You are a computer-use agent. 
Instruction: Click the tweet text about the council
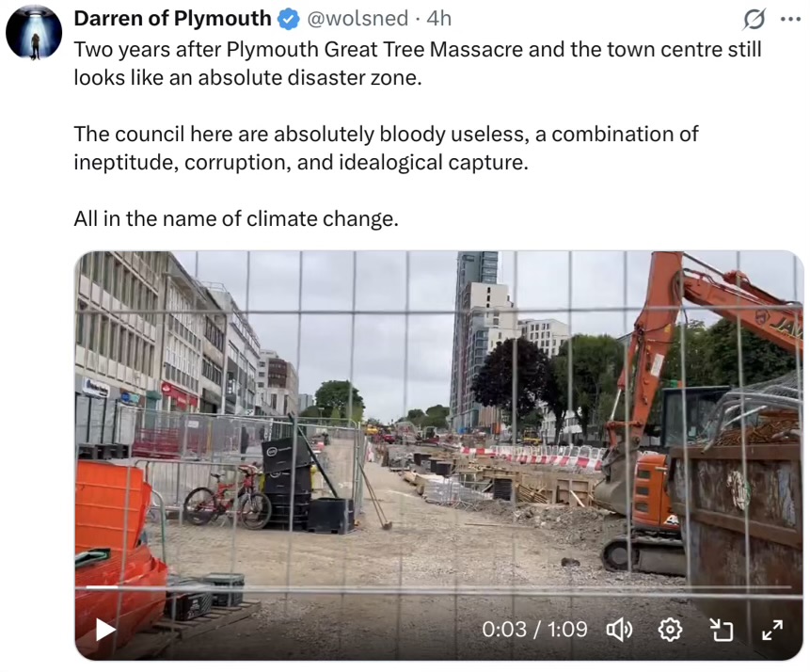[386, 149]
